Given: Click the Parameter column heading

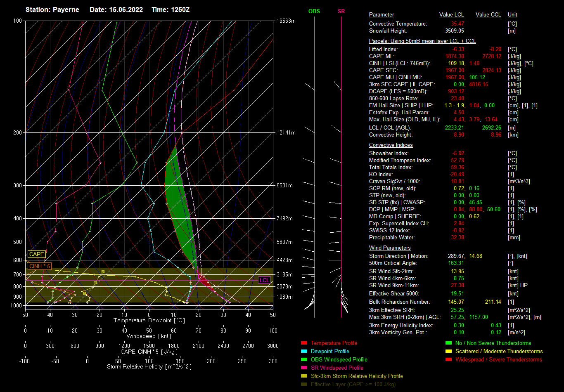Looking at the screenshot, I should [x=381, y=15].
